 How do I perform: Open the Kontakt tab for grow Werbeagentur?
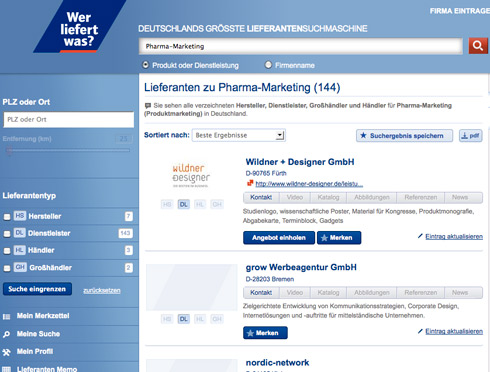click(261, 293)
